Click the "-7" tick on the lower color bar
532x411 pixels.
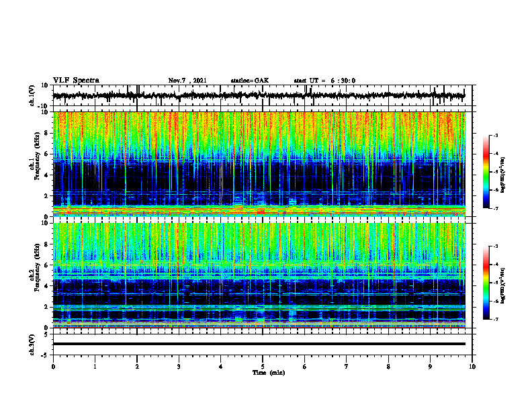click(496, 320)
